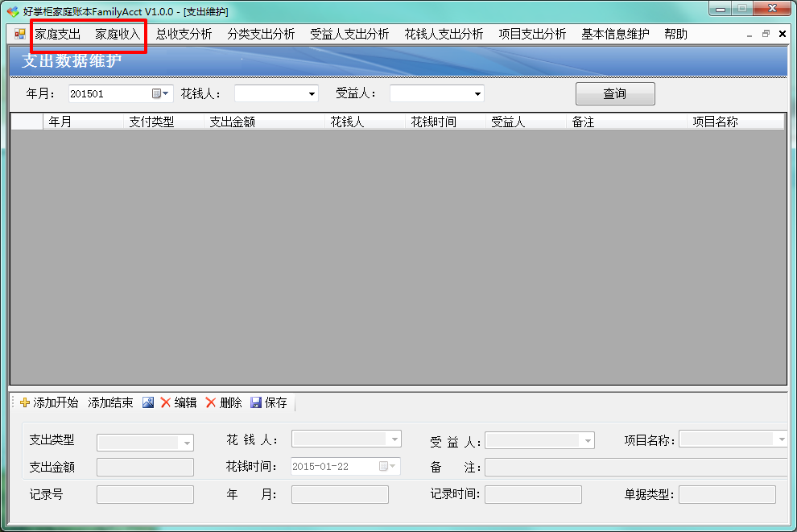Image resolution: width=797 pixels, height=532 pixels.
Task: Click the 受益人 column header
Action: pyautogui.click(x=525, y=122)
